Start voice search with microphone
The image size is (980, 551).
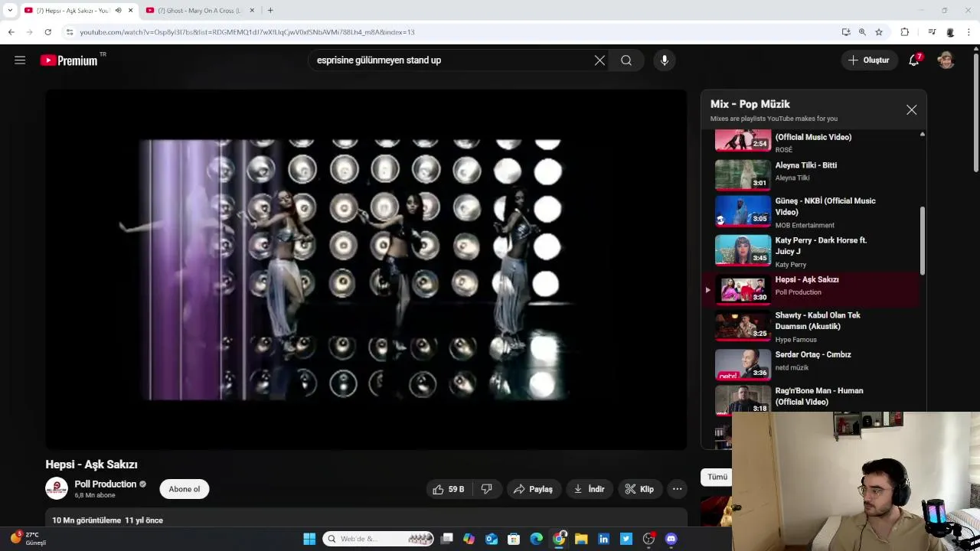coord(665,60)
